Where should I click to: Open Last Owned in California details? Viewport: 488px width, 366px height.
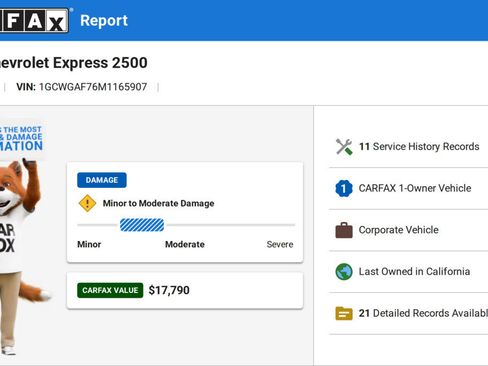point(408,272)
